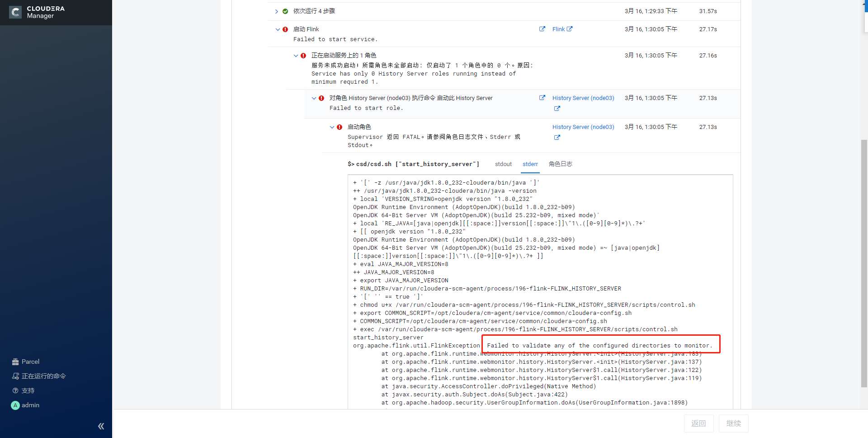Viewport: 868px width, 438px height.
Task: Open the running commands (正在运行的命令) sidebar item
Action: pos(39,376)
